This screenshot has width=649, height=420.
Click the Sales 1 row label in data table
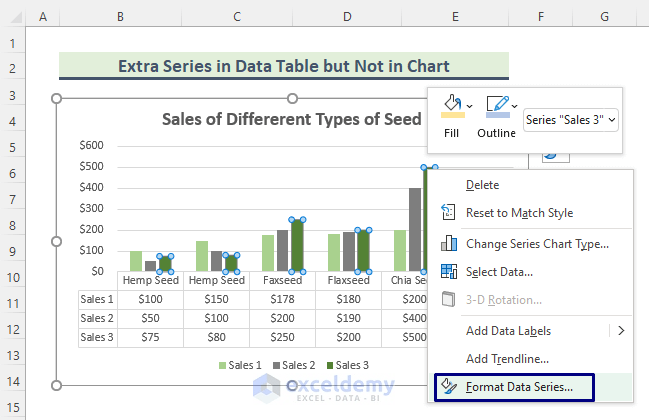coord(97,299)
